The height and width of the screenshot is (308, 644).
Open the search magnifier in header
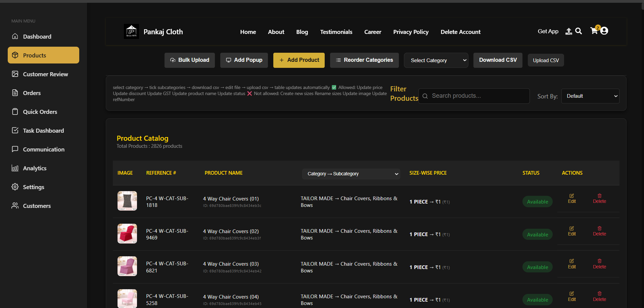tap(579, 31)
